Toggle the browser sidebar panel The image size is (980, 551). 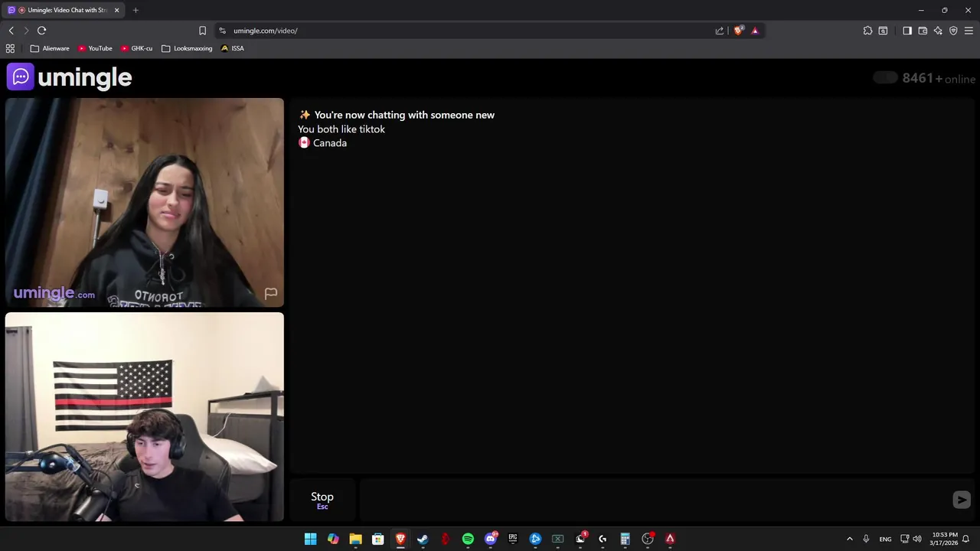point(907,31)
